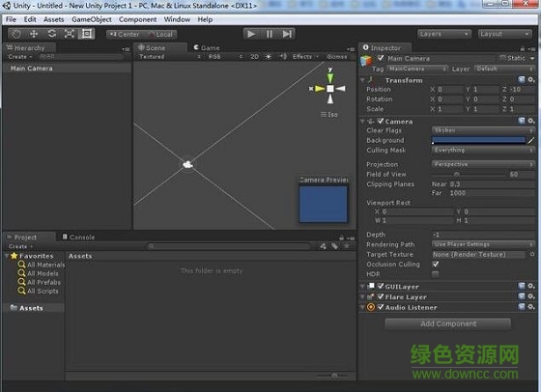
Task: Disable the Flare Layer checkbox
Action: pyautogui.click(x=381, y=296)
